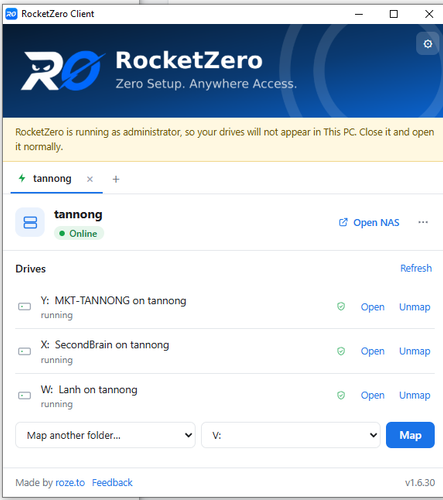The width and height of the screenshot is (443, 500).
Task: Click 'running' status under Y: drive
Action: tap(56, 315)
